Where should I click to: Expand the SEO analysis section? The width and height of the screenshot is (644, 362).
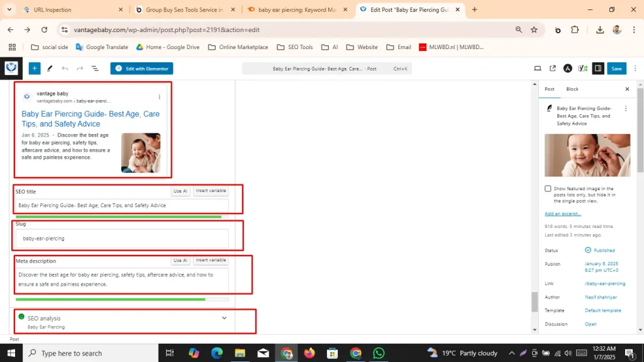[x=224, y=318]
